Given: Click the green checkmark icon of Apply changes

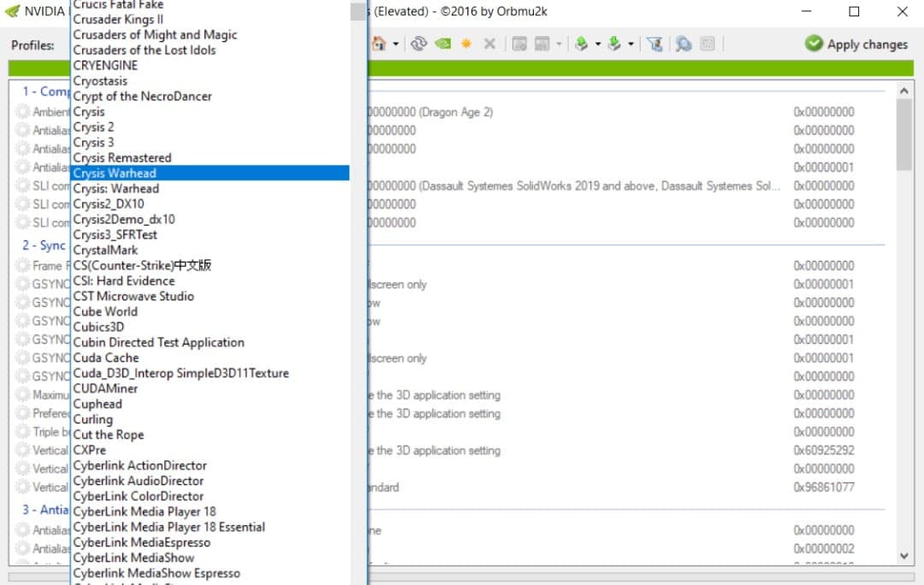Looking at the screenshot, I should pyautogui.click(x=814, y=44).
